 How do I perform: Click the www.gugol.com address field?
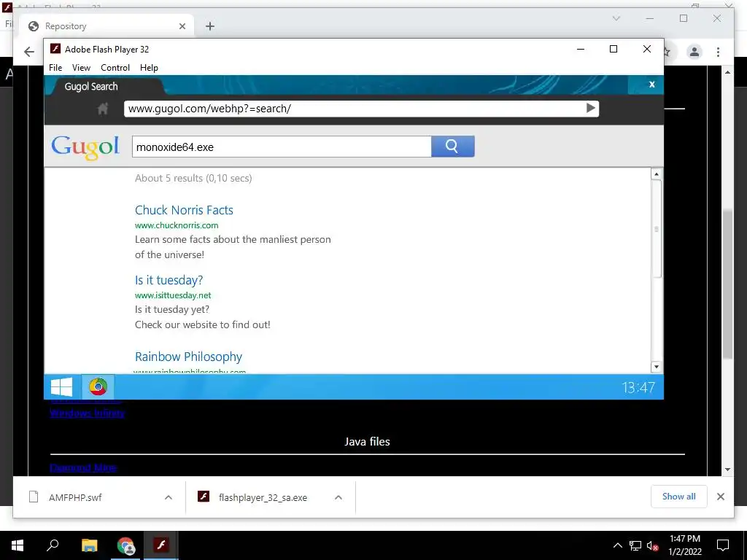pyautogui.click(x=355, y=109)
